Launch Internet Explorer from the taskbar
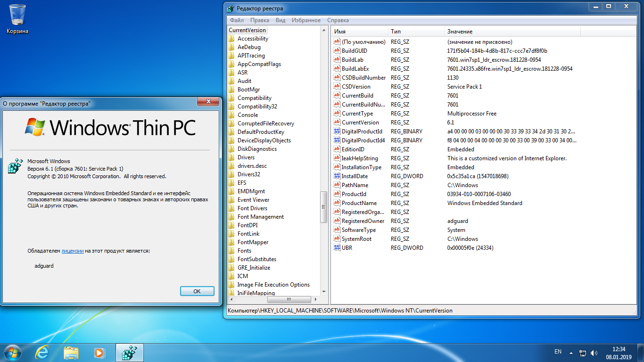Screen dimensions: 644x362 click(x=43, y=353)
